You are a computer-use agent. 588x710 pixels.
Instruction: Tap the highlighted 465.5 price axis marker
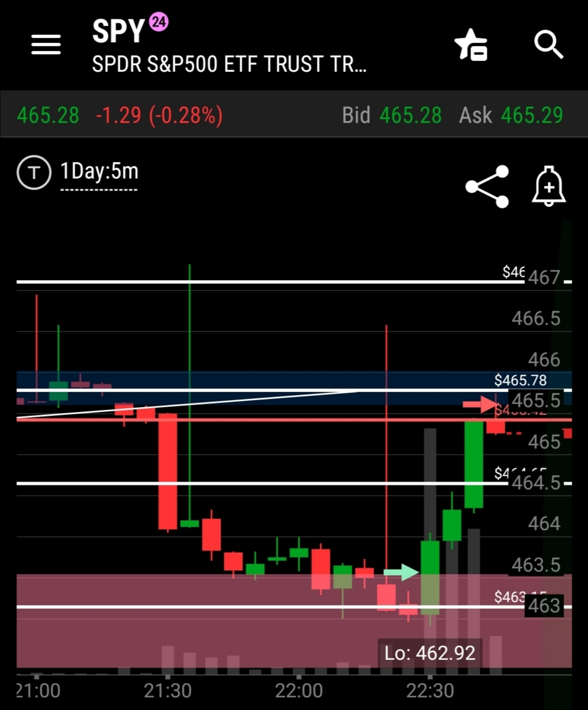click(536, 401)
